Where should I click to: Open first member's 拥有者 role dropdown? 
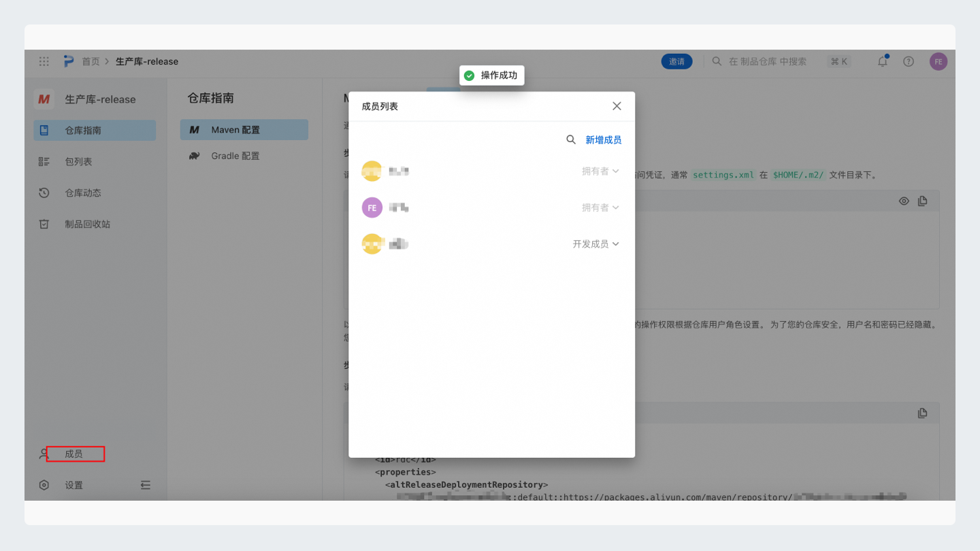[x=600, y=171]
